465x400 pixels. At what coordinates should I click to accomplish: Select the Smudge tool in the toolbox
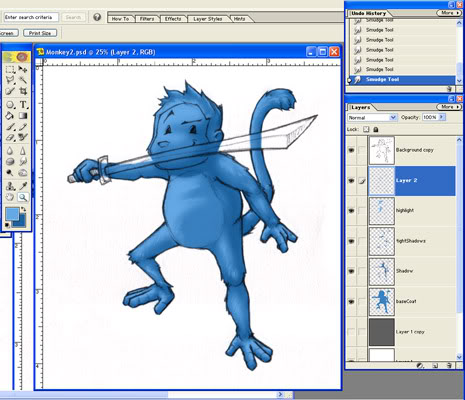[23, 161]
